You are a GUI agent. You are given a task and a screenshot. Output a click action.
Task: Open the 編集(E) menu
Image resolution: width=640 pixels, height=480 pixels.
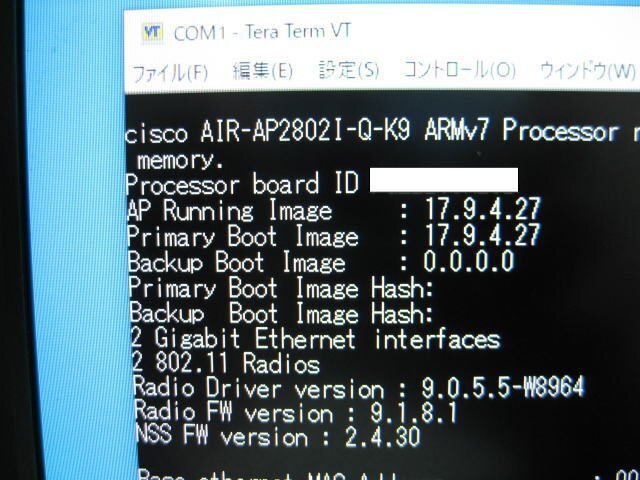pos(262,71)
